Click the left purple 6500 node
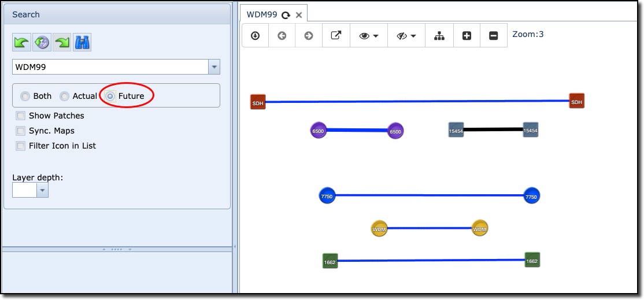Viewport: 644px width, 300px height. tap(318, 131)
